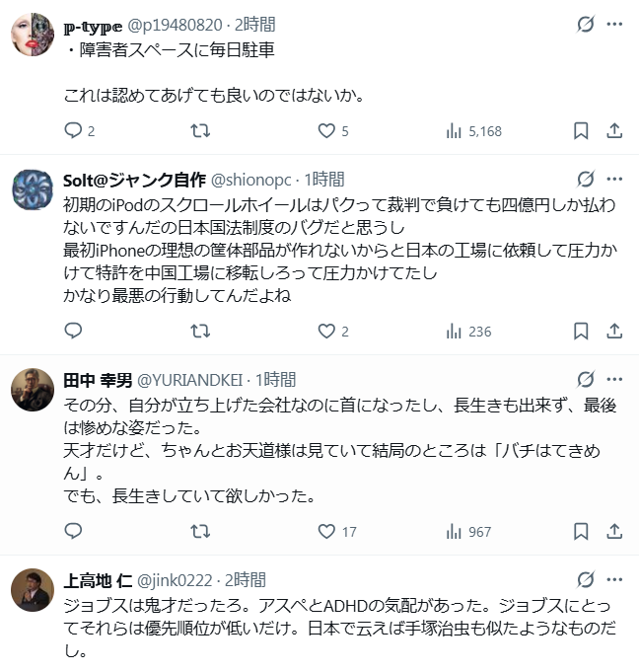639x672 pixels.
Task: Reply to p-type's tweet
Action: pos(74,130)
